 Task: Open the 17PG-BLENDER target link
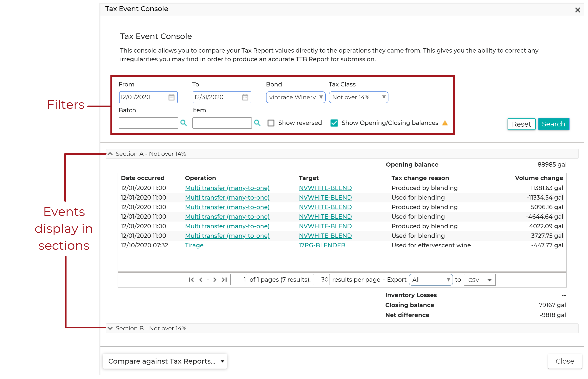click(322, 245)
